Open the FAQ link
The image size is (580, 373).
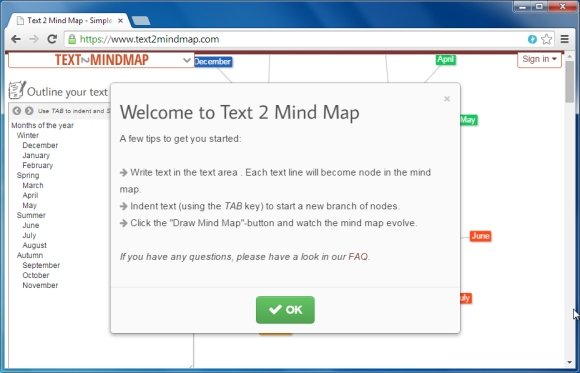pos(358,256)
